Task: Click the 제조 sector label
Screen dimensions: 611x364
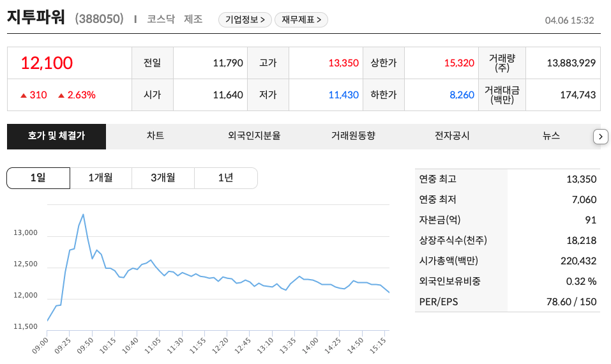Action: pyautogui.click(x=193, y=19)
